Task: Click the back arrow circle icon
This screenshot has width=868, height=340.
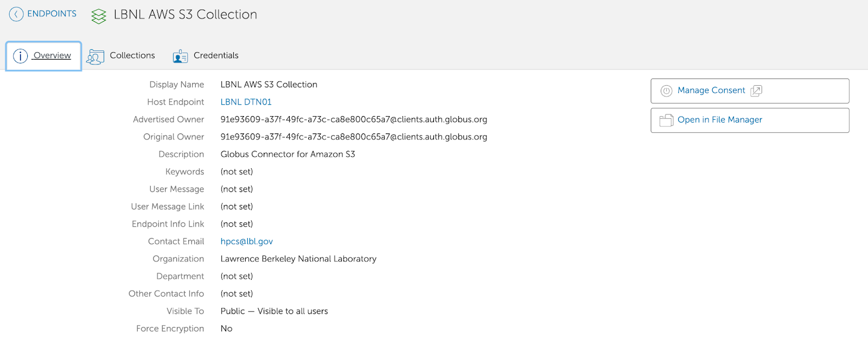Action: click(16, 14)
